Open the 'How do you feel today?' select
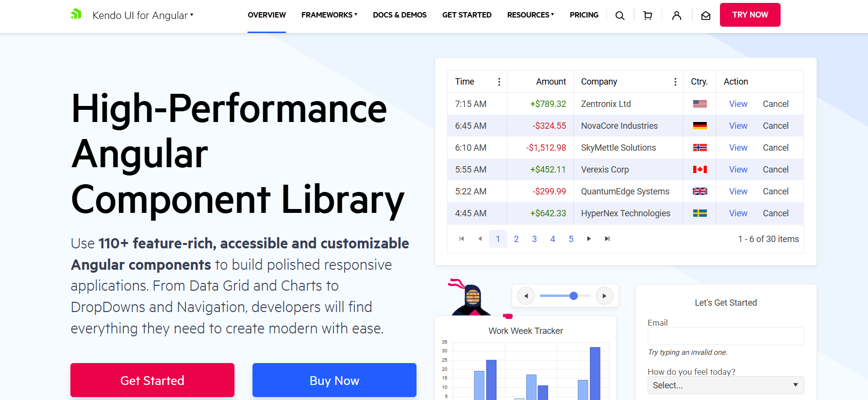868x400 pixels. coord(726,385)
